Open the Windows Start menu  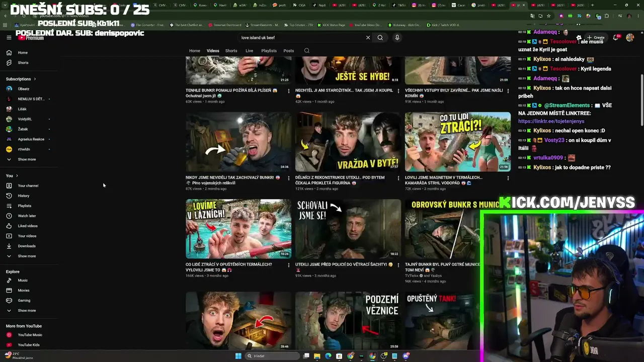(x=238, y=356)
